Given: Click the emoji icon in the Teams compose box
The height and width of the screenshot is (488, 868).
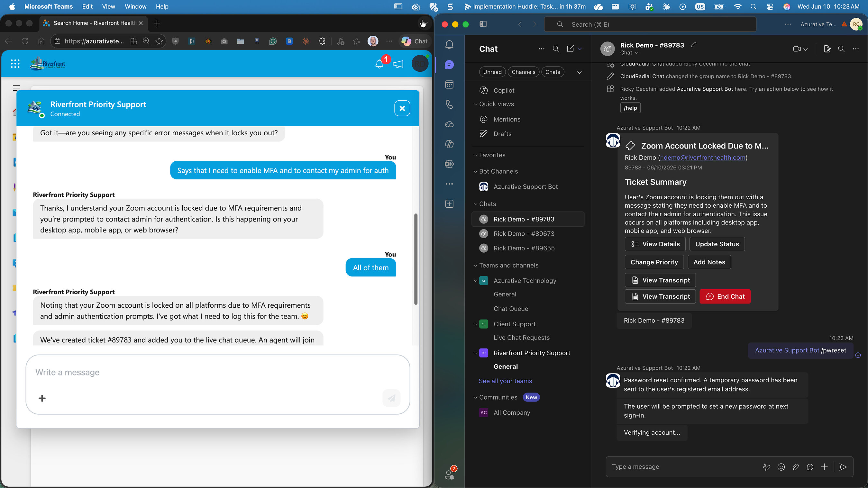Looking at the screenshot, I should (781, 467).
